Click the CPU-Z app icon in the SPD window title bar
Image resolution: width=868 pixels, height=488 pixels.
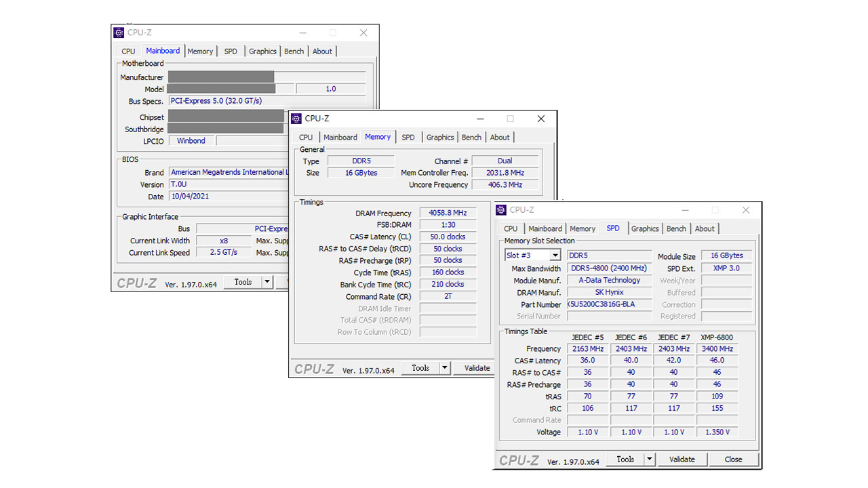501,210
